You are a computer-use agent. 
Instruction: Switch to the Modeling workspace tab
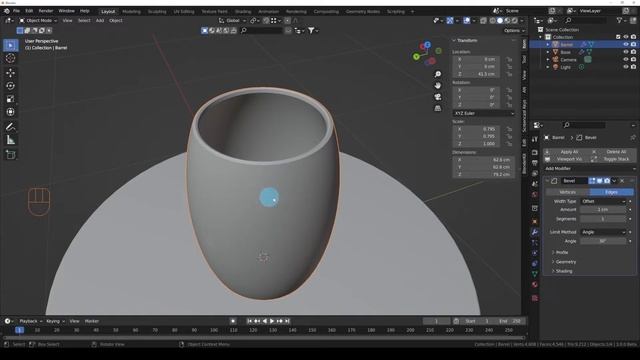[x=131, y=11]
